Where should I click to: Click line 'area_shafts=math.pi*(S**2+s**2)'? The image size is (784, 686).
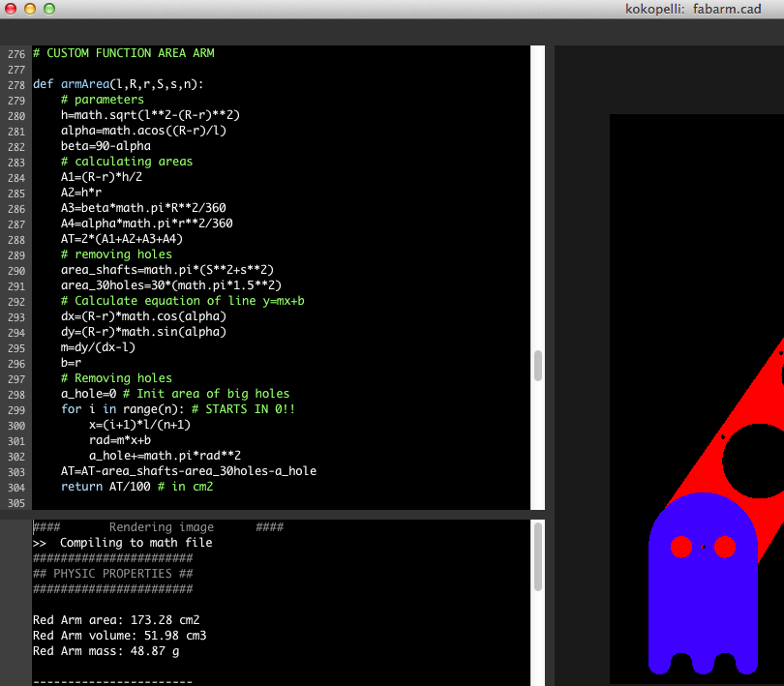click(167, 270)
